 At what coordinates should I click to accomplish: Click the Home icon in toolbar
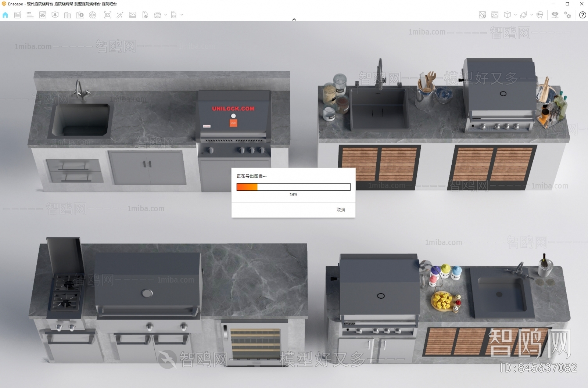(x=5, y=15)
